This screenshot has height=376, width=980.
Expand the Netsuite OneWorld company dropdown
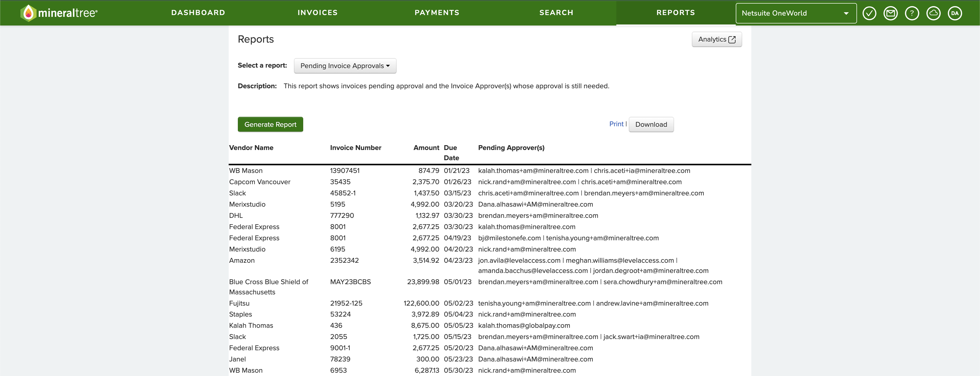coord(796,13)
